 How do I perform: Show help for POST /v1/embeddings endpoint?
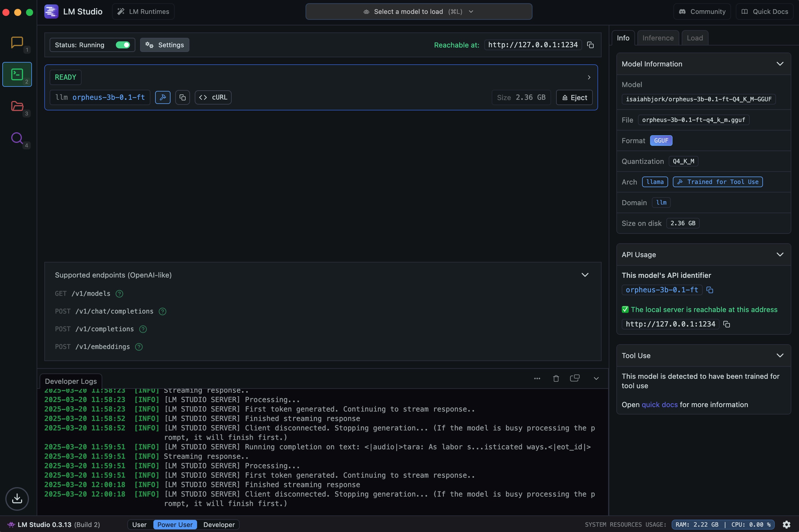pyautogui.click(x=139, y=347)
